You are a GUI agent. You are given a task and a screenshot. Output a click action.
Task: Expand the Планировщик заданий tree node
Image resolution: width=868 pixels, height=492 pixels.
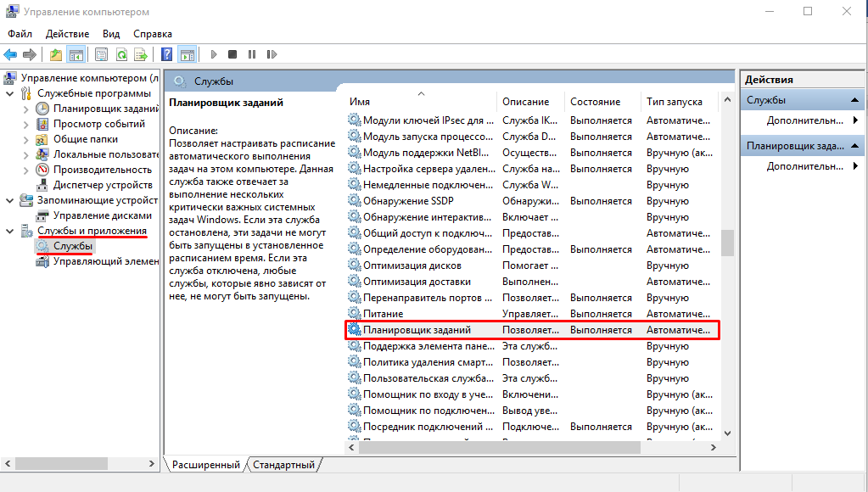pyautogui.click(x=25, y=109)
